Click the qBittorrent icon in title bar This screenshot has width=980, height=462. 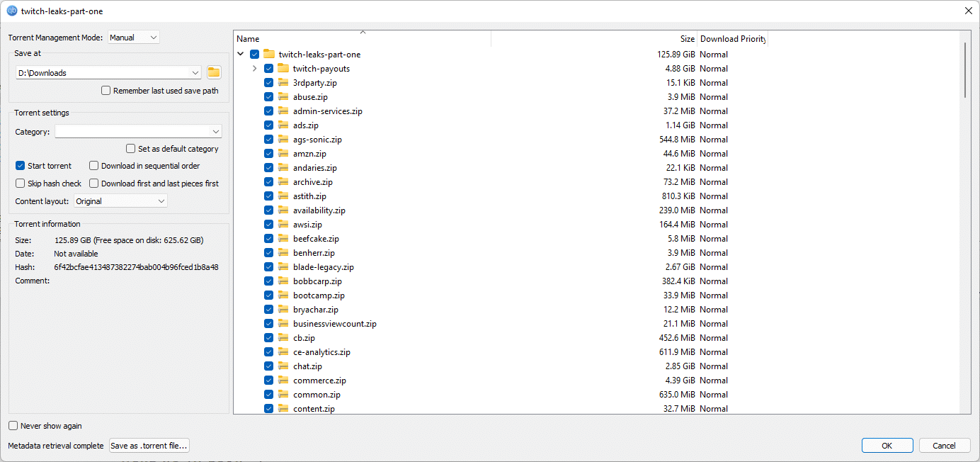coord(12,11)
